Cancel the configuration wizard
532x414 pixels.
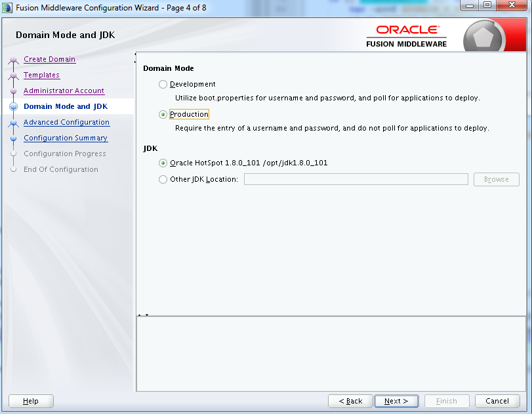[497, 401]
